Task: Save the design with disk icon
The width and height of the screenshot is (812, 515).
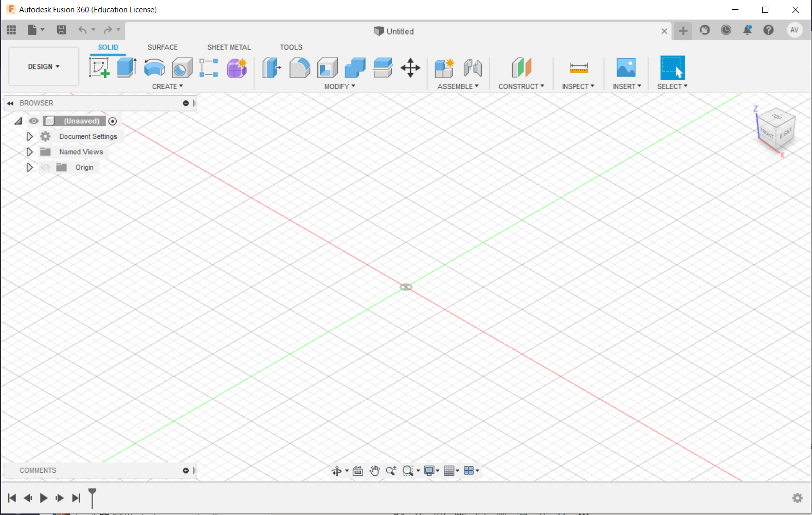Action: [61, 30]
